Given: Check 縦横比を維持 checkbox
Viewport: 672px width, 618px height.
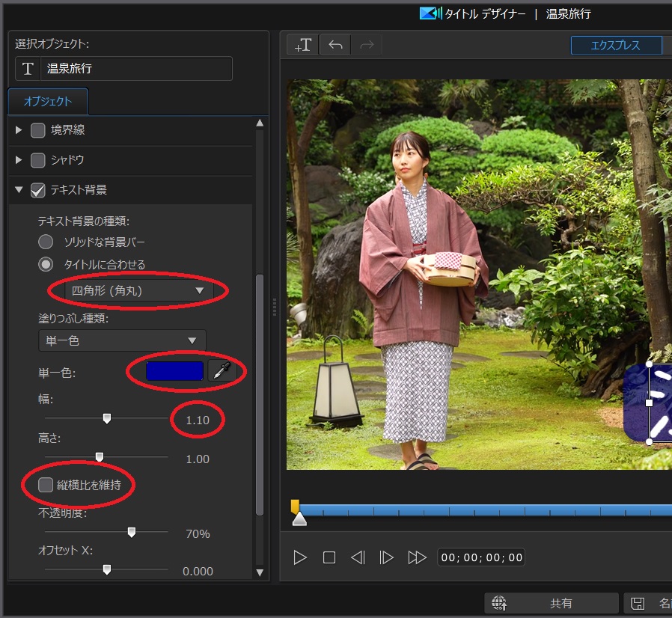Looking at the screenshot, I should tap(46, 485).
